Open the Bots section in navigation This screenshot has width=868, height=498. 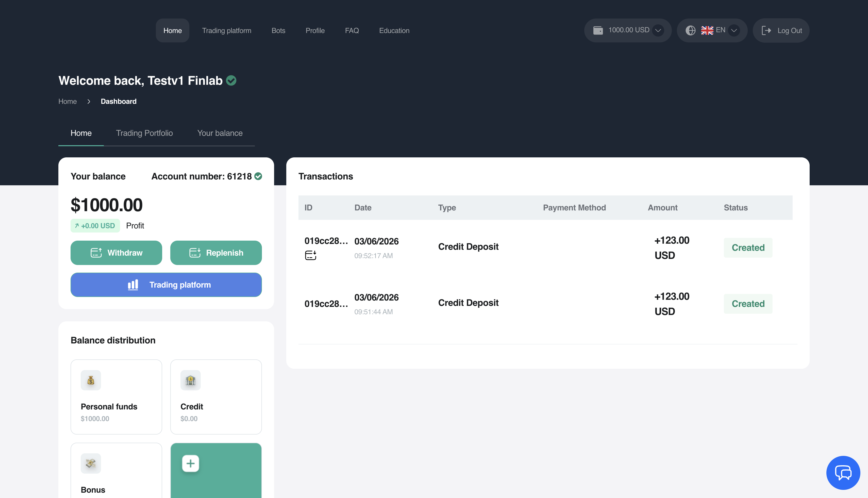tap(278, 30)
